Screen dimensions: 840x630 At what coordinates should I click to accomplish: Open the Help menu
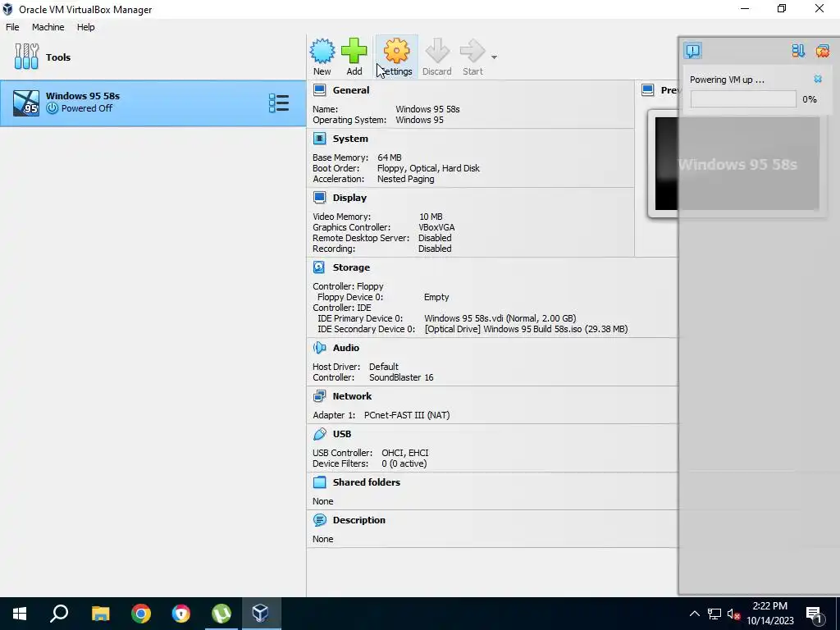[x=85, y=27]
